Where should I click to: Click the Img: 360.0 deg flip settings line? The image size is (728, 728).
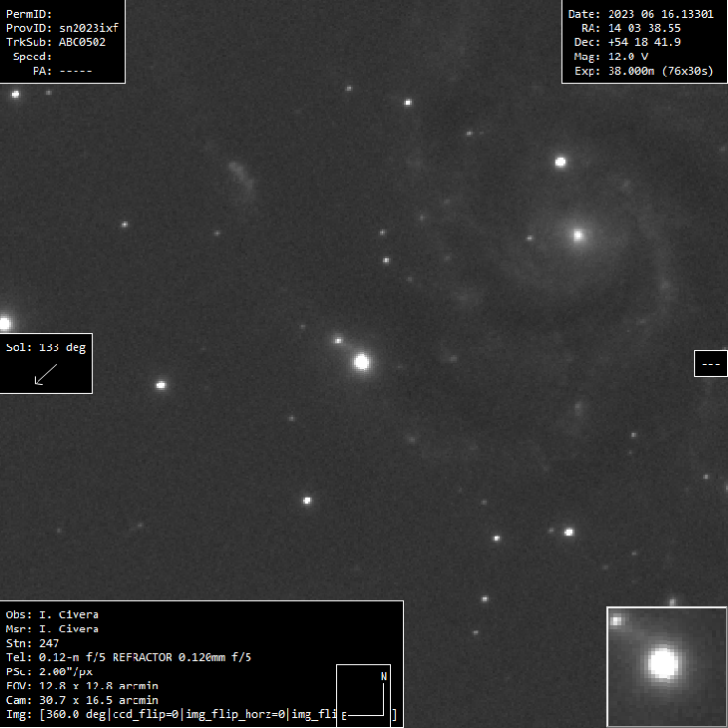click(x=170, y=715)
